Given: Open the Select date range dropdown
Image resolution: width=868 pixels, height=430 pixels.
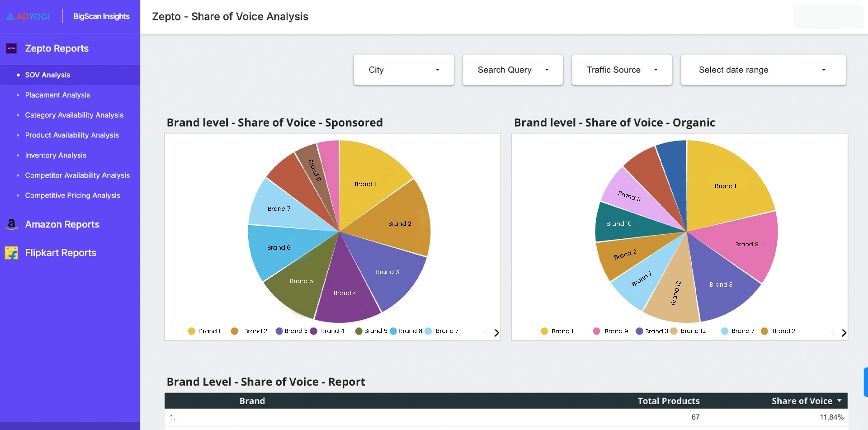Looking at the screenshot, I should (763, 70).
